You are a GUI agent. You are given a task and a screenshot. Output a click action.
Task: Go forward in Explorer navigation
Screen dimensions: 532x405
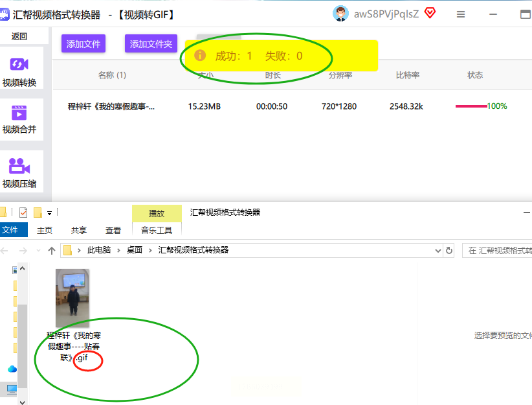click(23, 251)
